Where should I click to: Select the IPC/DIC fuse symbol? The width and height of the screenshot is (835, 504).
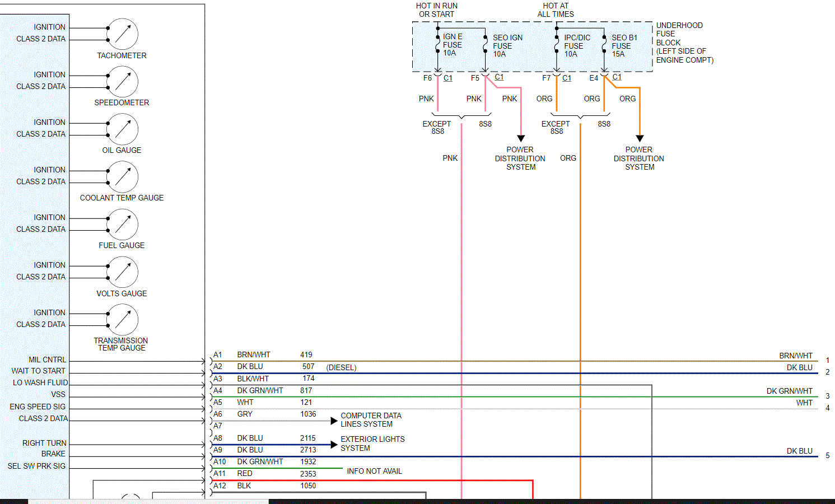click(x=556, y=44)
